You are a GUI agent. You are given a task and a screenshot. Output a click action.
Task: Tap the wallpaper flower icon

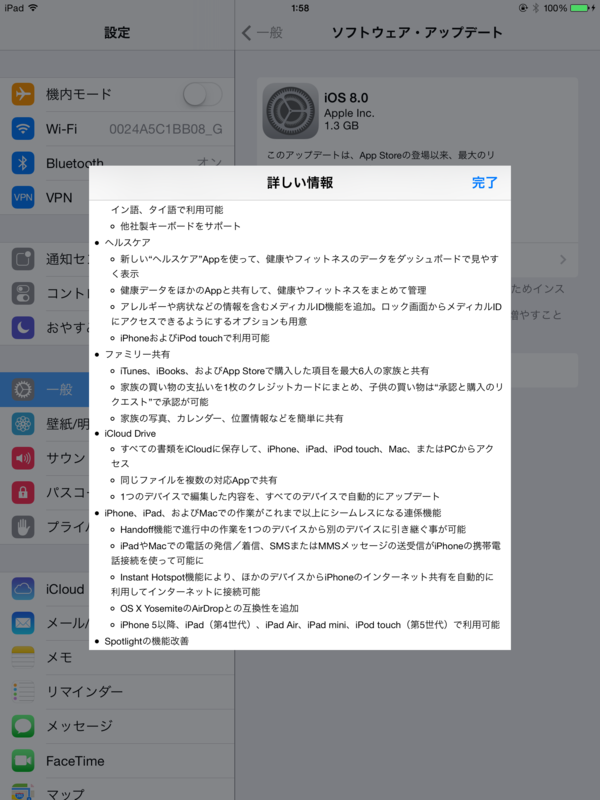point(23,423)
